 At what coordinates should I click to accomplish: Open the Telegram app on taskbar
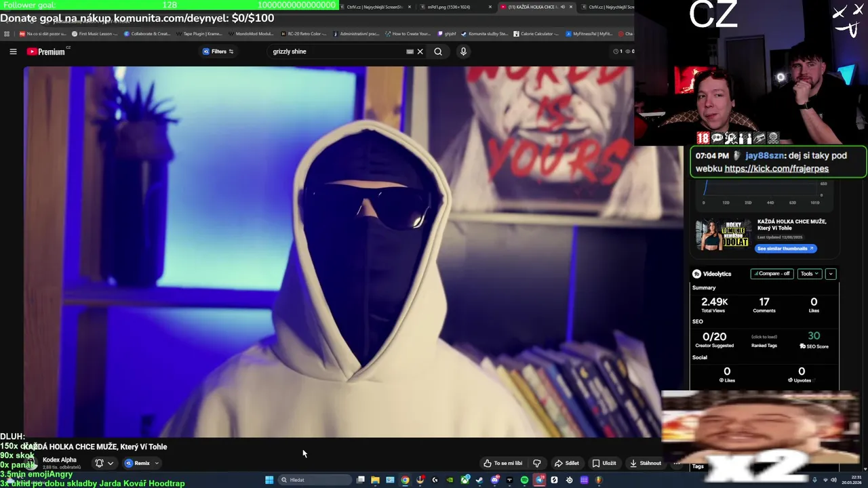point(539,480)
